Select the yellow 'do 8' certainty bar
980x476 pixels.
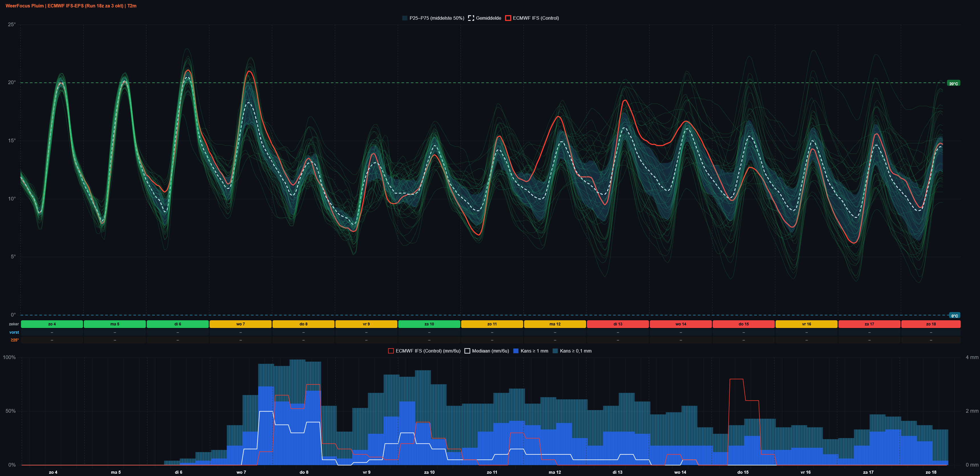tap(303, 324)
